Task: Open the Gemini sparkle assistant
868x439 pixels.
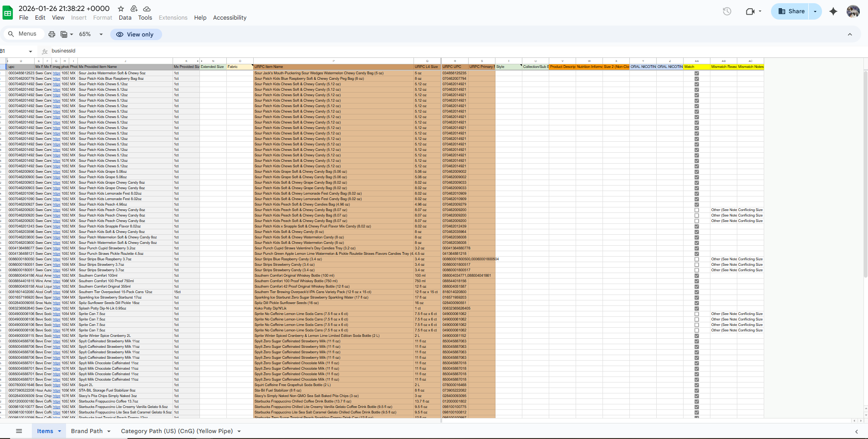Action: click(833, 11)
